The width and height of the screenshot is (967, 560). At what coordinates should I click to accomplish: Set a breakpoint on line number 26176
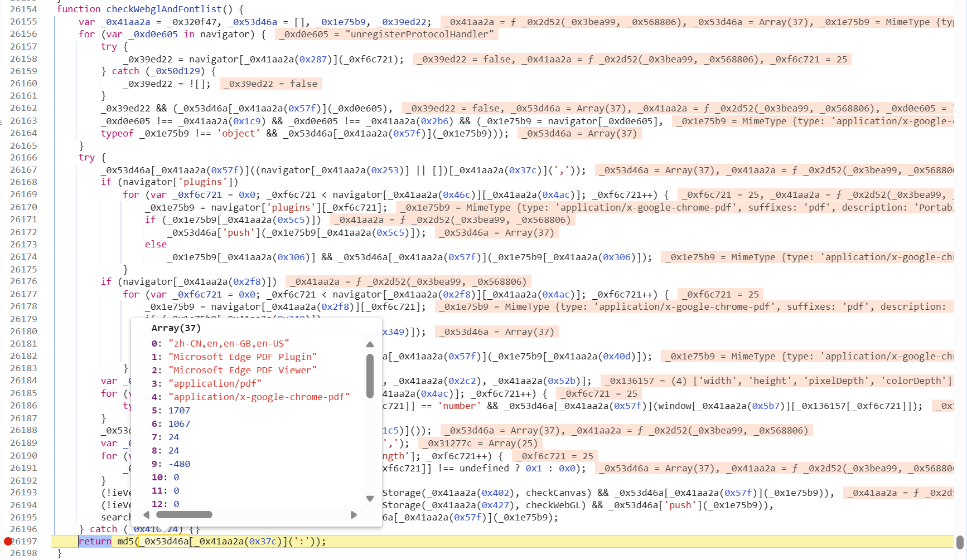[23, 281]
